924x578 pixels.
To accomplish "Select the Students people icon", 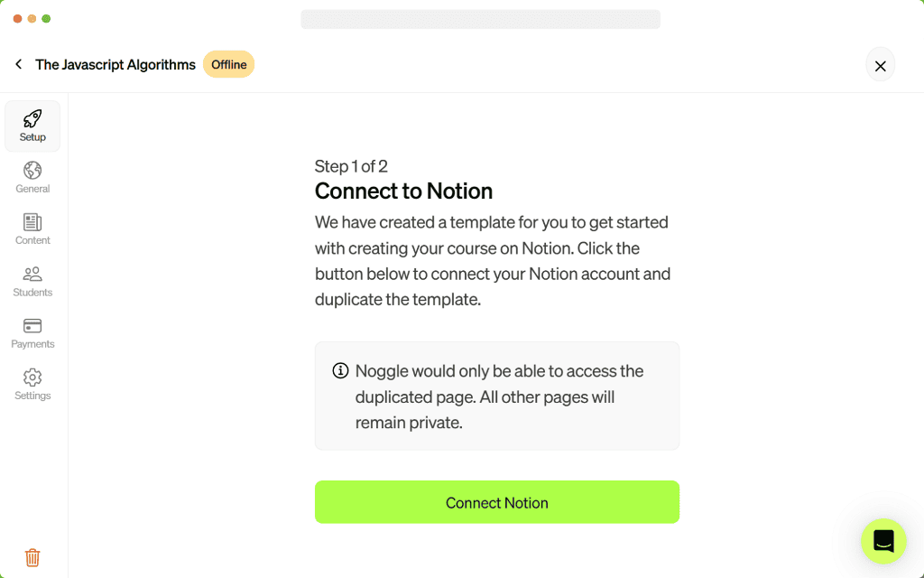I will [x=32, y=275].
